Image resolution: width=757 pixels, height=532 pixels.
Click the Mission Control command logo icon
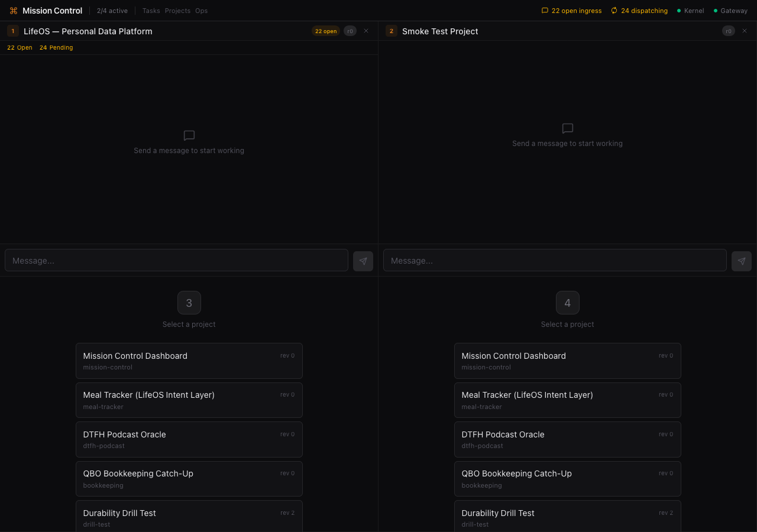[x=14, y=11]
